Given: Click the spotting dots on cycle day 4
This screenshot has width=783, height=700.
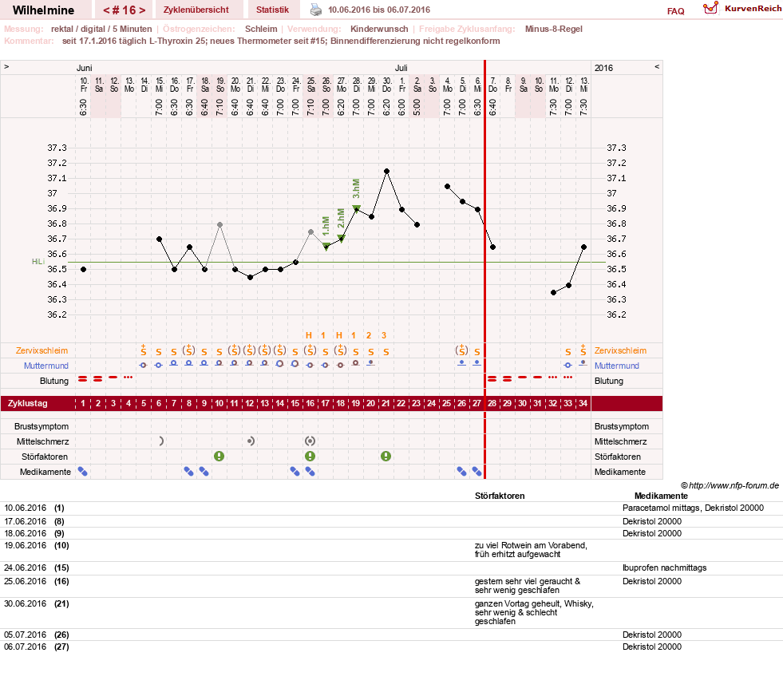Looking at the screenshot, I should [x=129, y=377].
